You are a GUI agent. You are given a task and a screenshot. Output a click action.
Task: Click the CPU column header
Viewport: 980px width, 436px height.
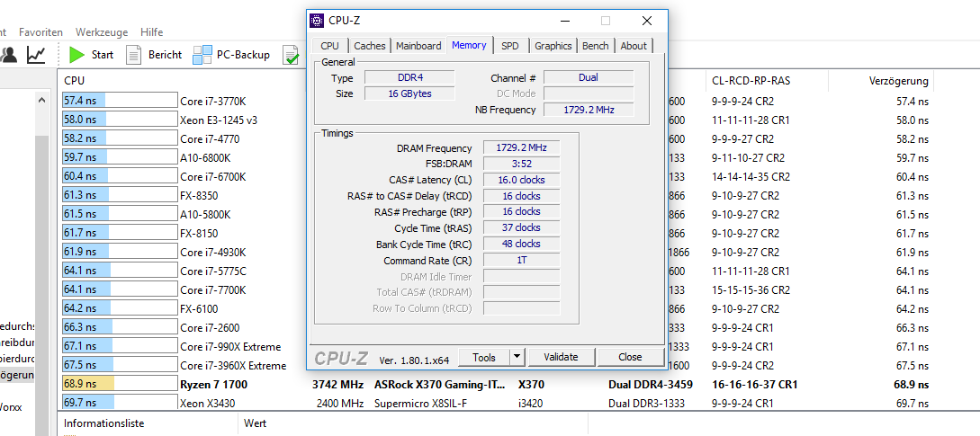coord(75,81)
